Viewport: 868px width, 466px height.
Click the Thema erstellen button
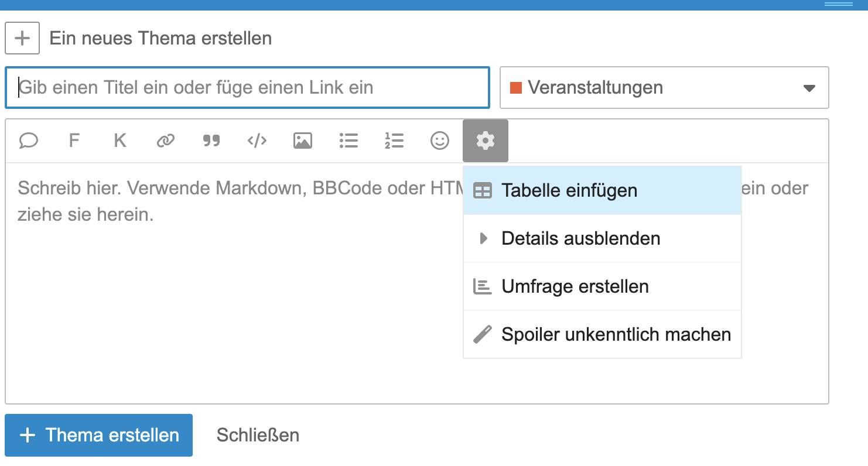pyautogui.click(x=98, y=436)
